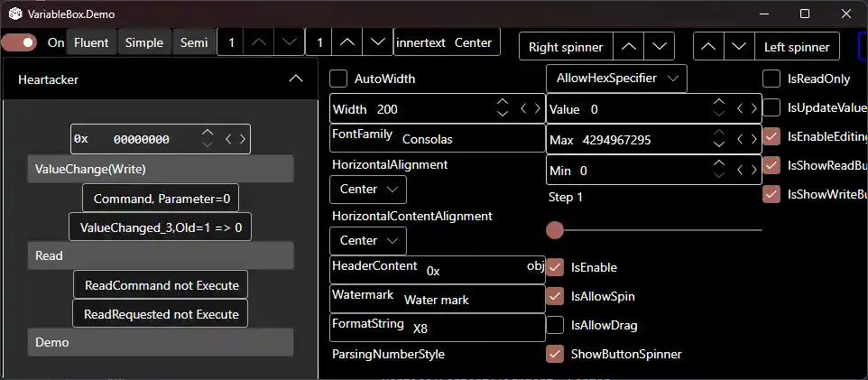This screenshot has width=868, height=380.
Task: Click the right drag arrow in Value field
Action: pos(755,109)
